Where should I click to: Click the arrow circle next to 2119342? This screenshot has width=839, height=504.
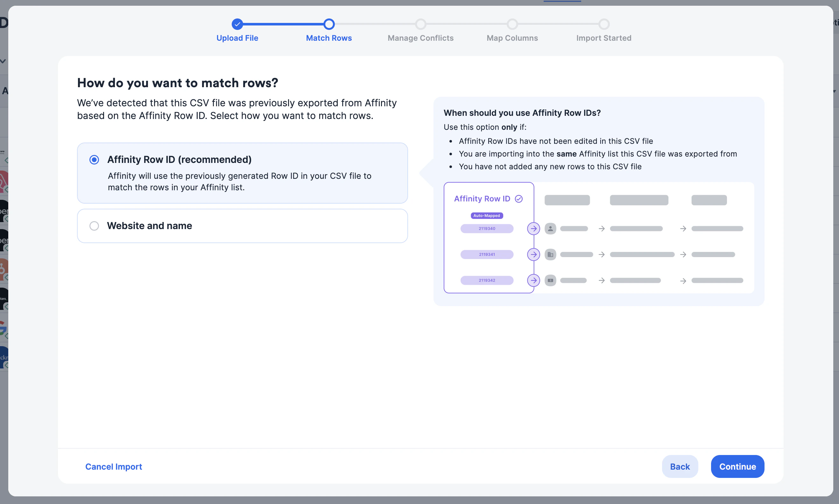click(x=534, y=280)
